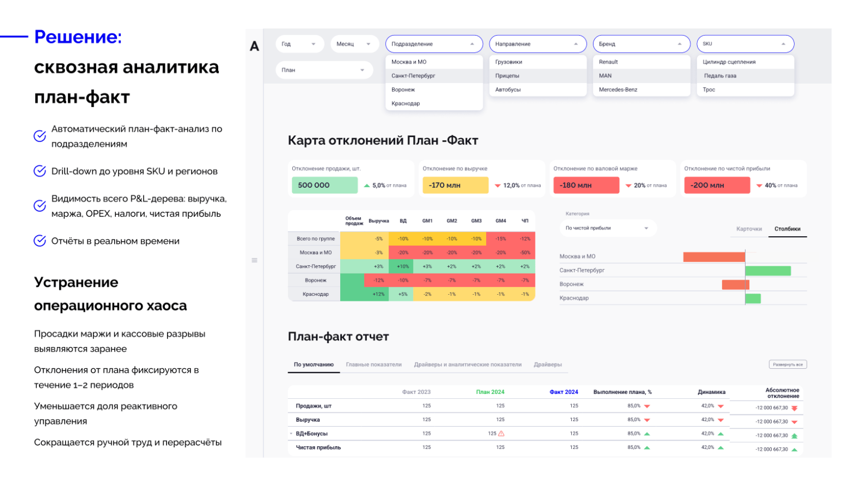Click the Воронеж red chart bar
Viewport: 868px width, 488px height.
735,285
